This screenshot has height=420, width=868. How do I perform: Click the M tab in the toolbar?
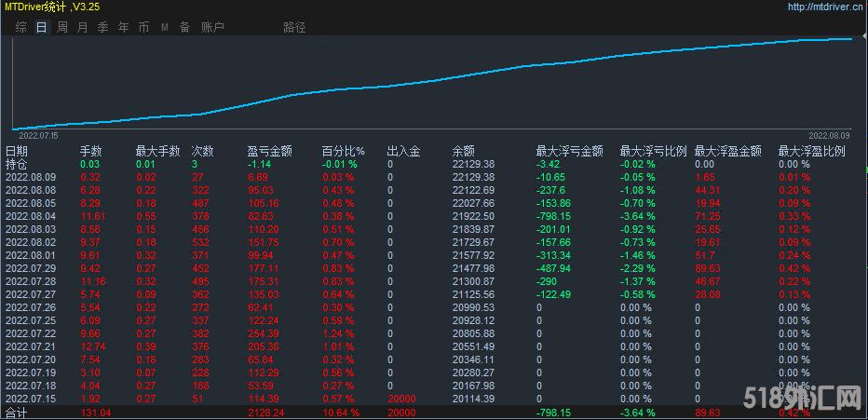[164, 27]
